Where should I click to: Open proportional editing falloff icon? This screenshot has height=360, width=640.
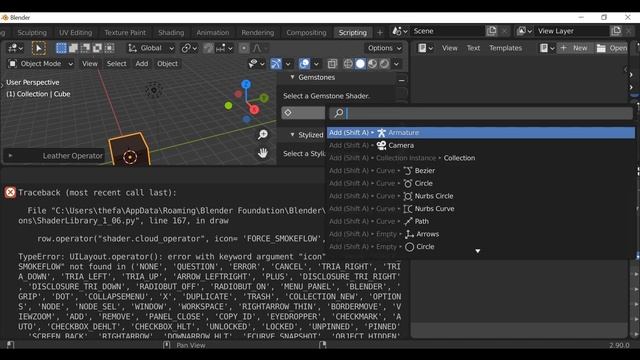(x=257, y=48)
